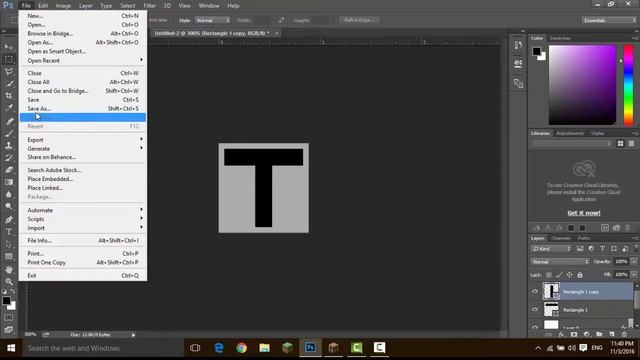Switch to the Channels tab

click(560, 238)
